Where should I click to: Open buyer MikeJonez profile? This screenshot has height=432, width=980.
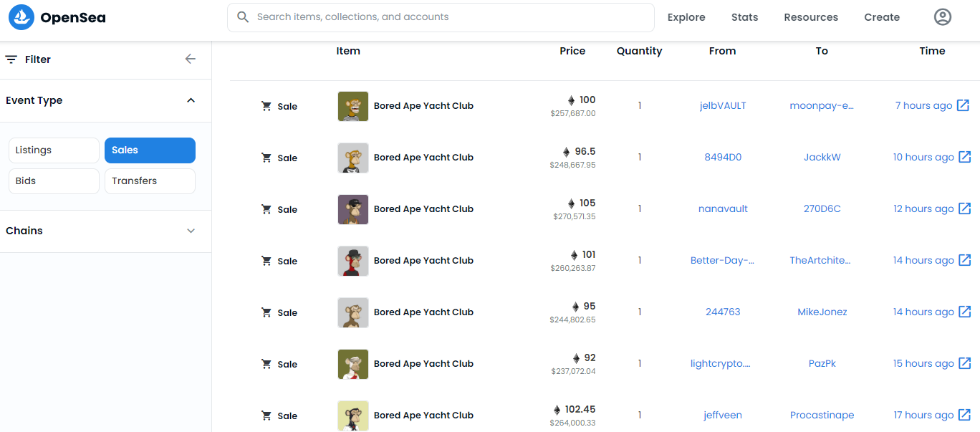pyautogui.click(x=822, y=312)
